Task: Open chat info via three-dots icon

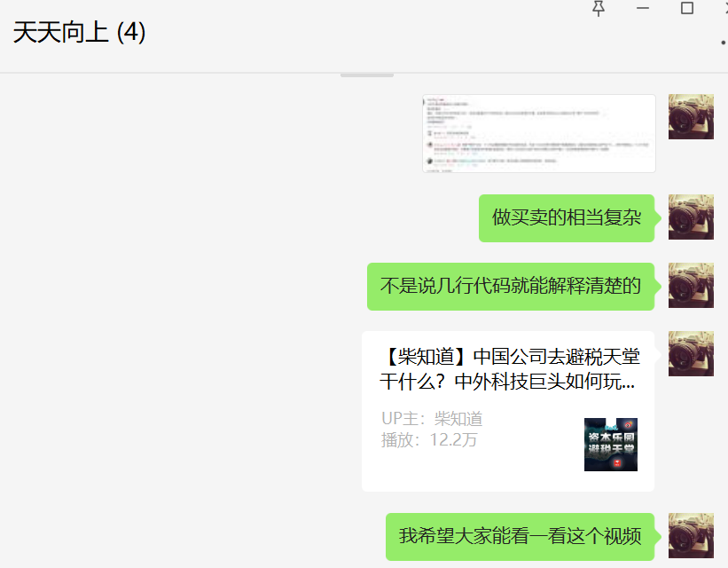Action: click(724, 43)
